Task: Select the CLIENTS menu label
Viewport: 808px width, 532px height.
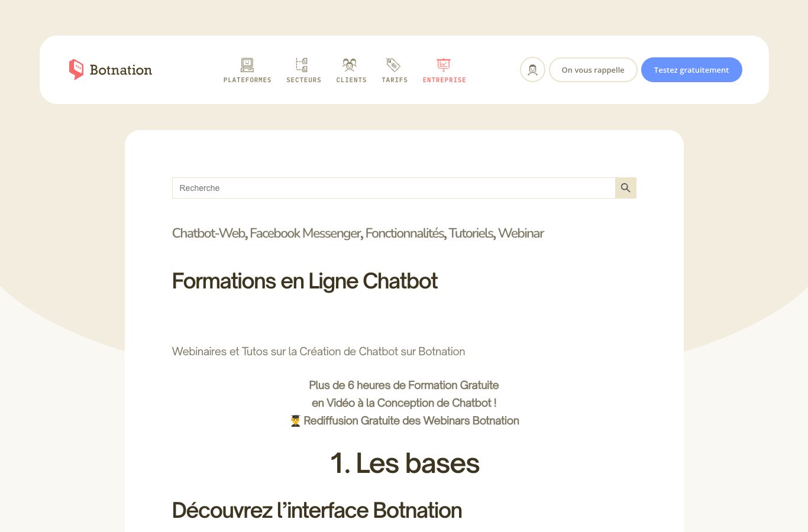Action: pos(351,80)
